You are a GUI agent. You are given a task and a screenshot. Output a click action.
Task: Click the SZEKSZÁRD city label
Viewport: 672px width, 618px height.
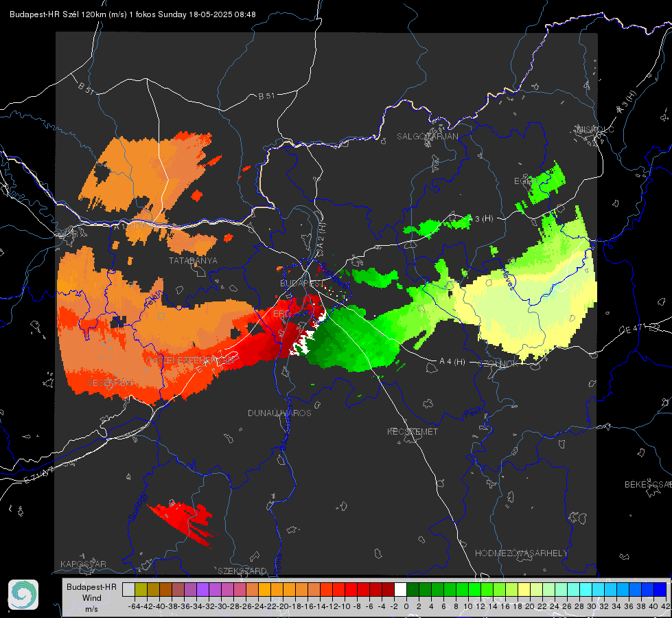[242, 571]
